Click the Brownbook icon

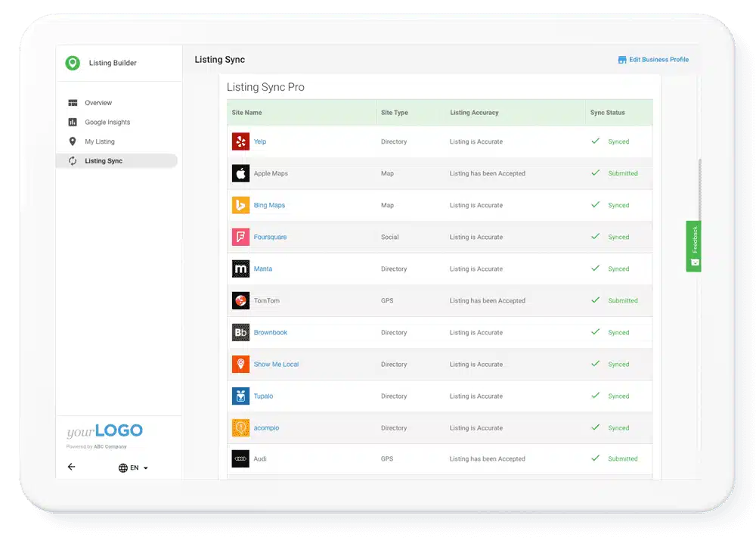click(x=240, y=332)
